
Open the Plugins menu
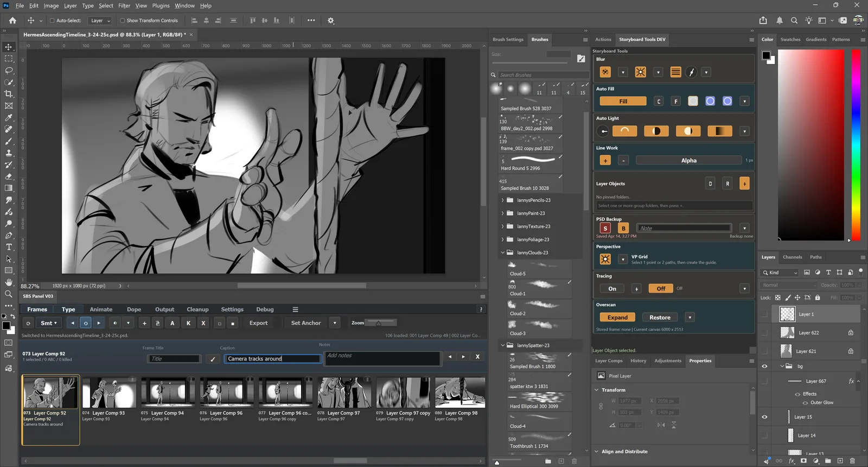coord(161,5)
